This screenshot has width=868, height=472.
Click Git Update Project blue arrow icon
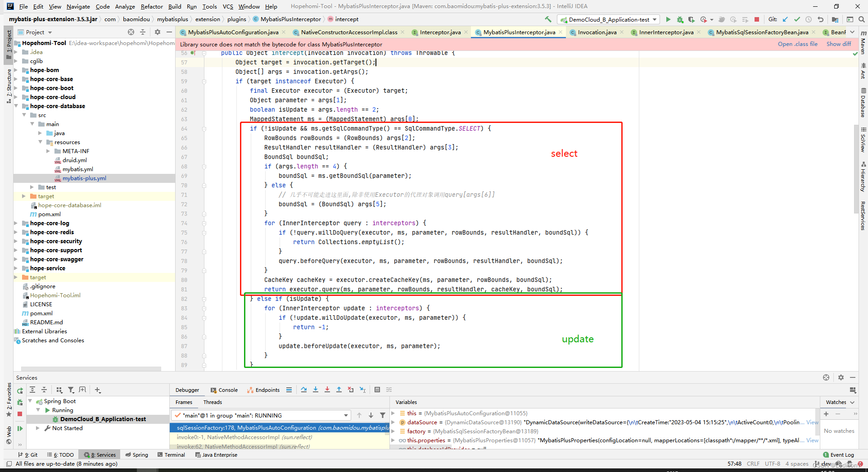785,19
